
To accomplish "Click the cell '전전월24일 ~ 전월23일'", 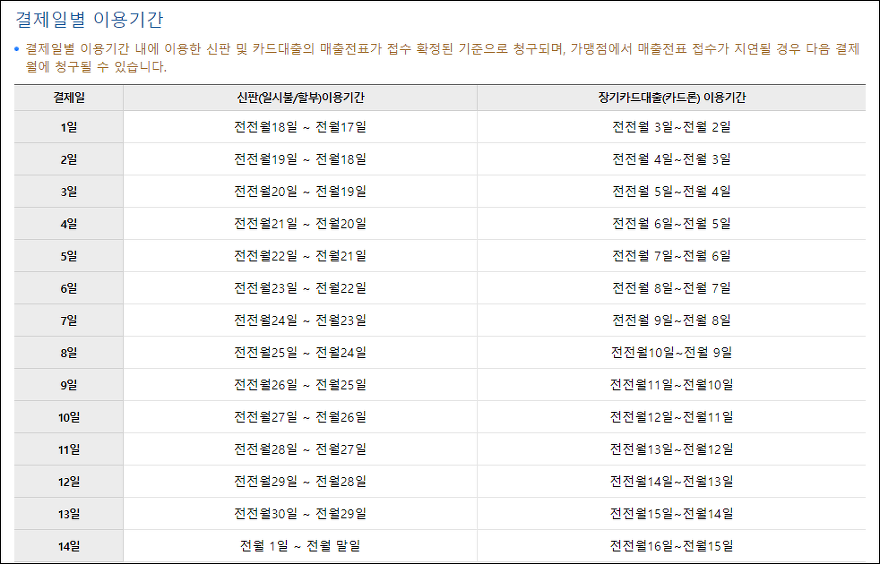I will 300,321.
